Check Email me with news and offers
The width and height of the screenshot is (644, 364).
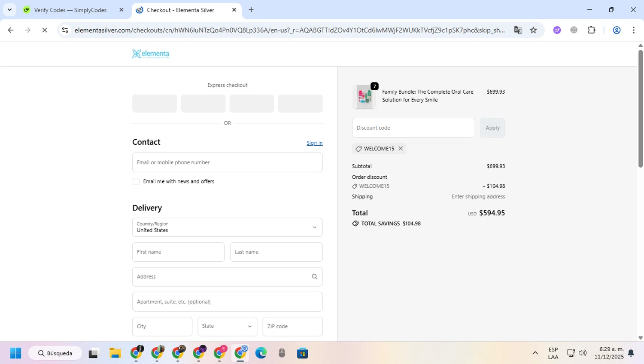point(136,181)
